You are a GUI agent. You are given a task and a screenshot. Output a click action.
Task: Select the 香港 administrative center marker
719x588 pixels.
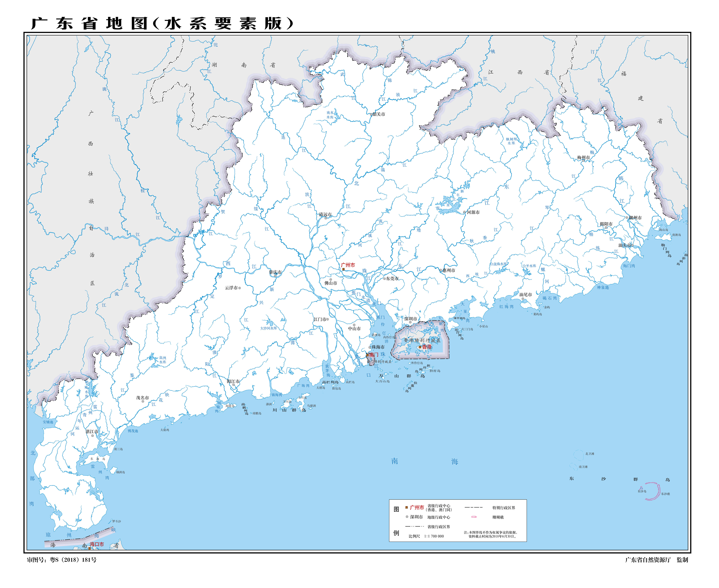point(420,347)
